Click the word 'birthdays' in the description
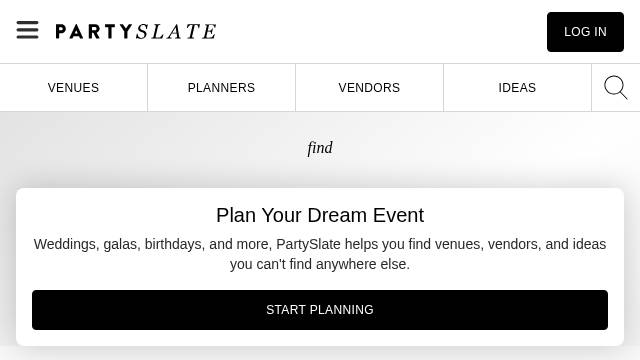640x360 pixels. coord(175,244)
